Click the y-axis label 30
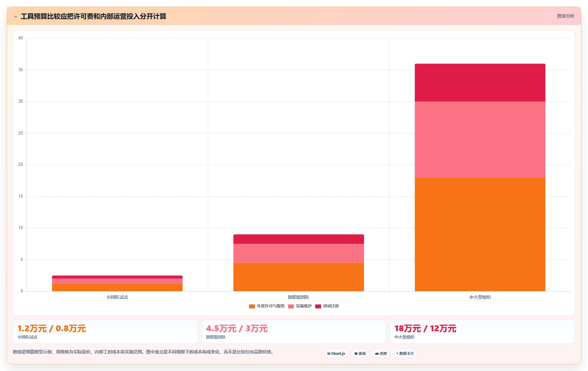 [21, 101]
